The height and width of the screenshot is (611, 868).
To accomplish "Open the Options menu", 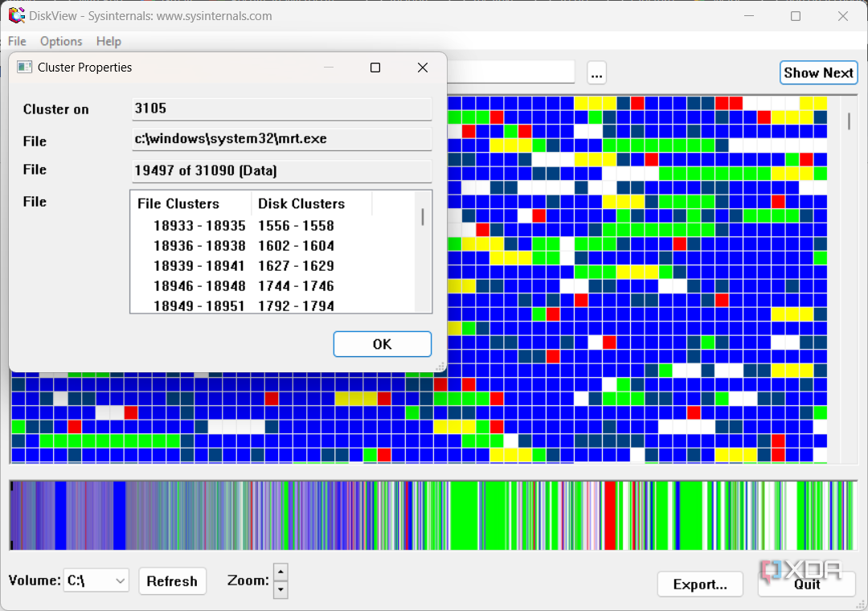I will point(61,41).
